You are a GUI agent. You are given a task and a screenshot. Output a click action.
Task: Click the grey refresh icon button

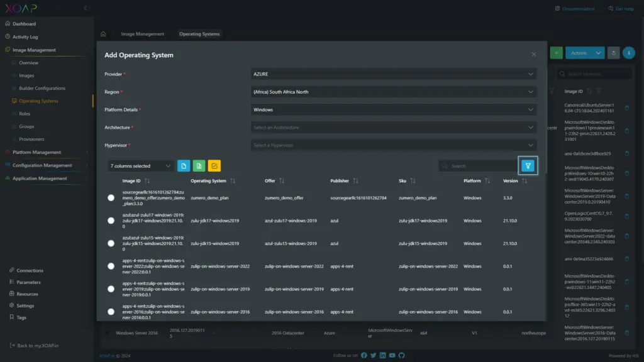[x=614, y=53]
